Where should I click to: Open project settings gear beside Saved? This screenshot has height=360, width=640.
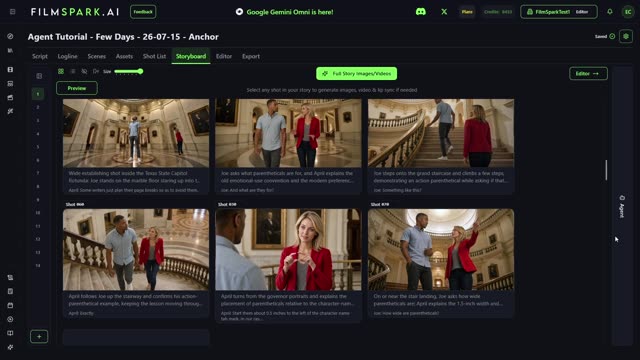tap(626, 36)
